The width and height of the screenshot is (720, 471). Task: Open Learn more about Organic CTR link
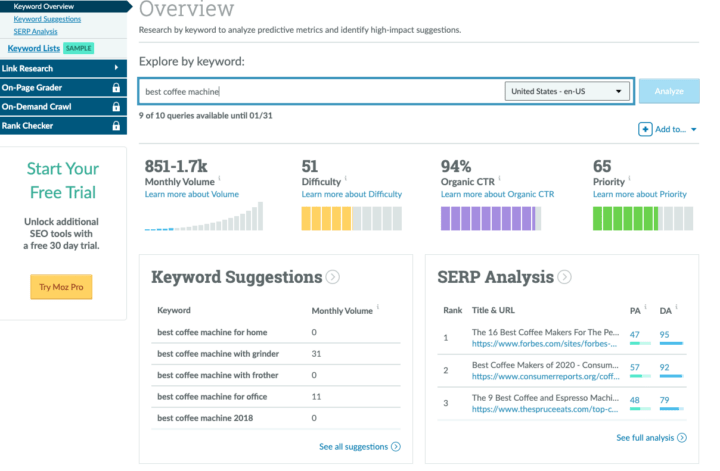pos(497,194)
